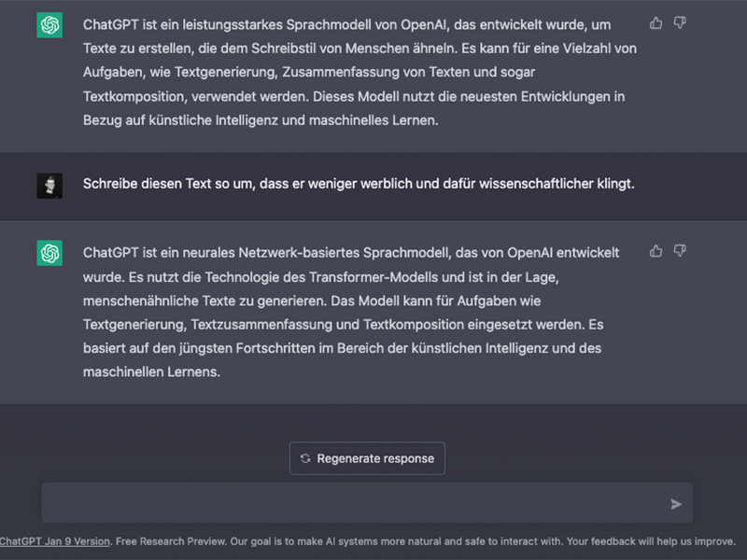Open the ChatGPT Jan 9 Version link

(56, 541)
